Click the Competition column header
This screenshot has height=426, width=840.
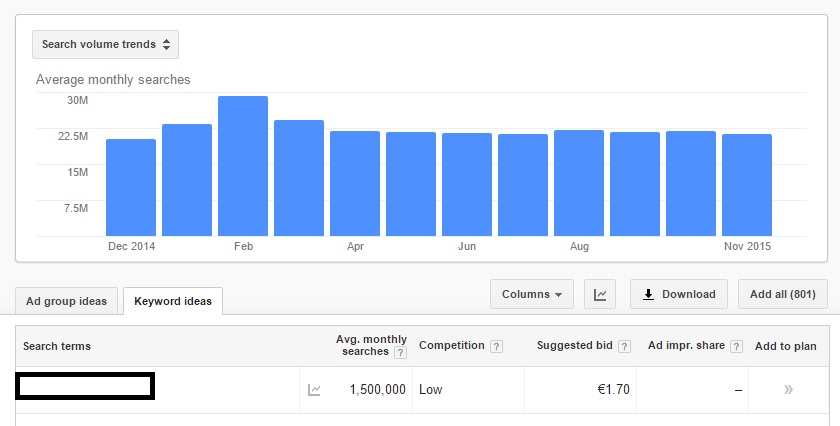(x=451, y=346)
